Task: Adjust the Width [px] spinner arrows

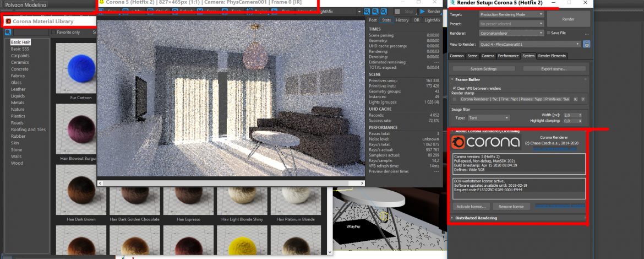Action: click(x=580, y=116)
